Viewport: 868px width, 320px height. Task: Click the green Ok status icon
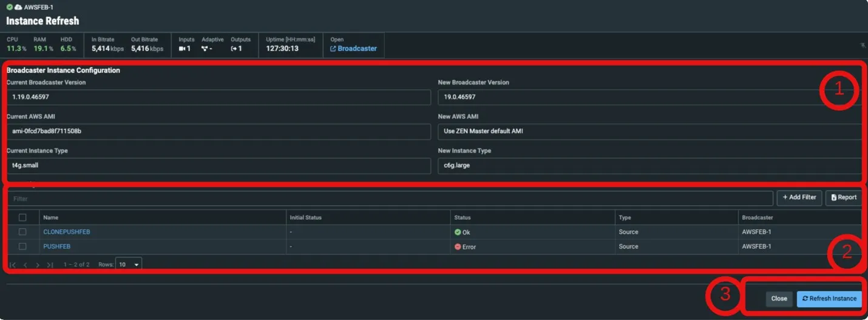point(458,232)
